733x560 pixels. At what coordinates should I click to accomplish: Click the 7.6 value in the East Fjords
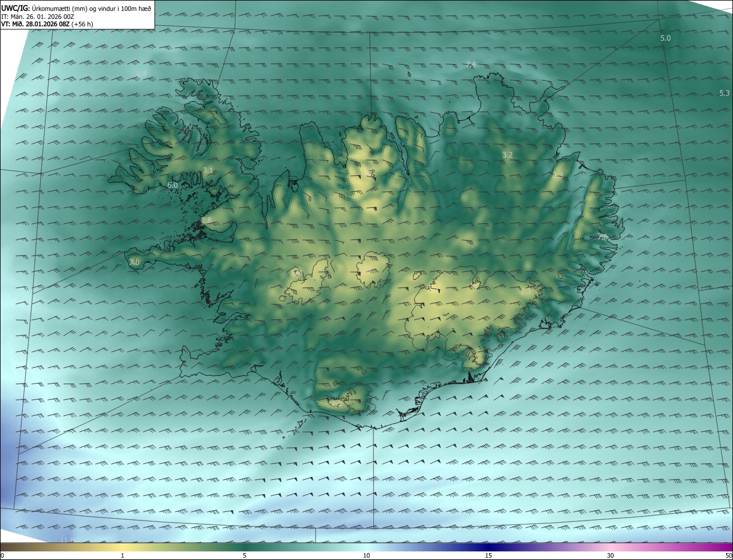click(602, 236)
